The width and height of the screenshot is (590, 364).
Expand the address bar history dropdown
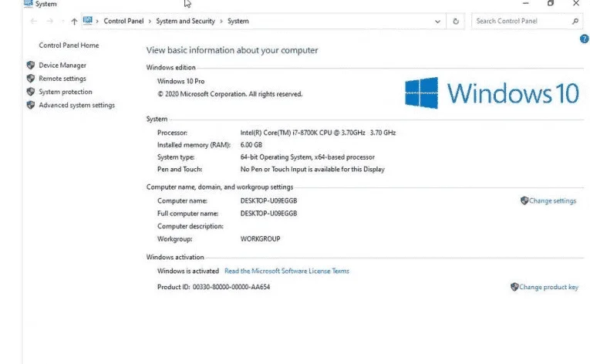pos(437,22)
